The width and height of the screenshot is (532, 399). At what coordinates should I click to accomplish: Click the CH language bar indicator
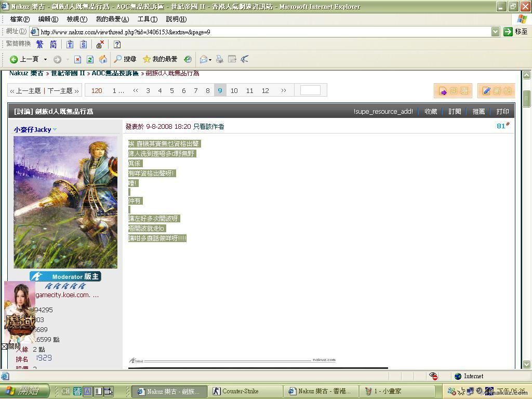click(65, 391)
